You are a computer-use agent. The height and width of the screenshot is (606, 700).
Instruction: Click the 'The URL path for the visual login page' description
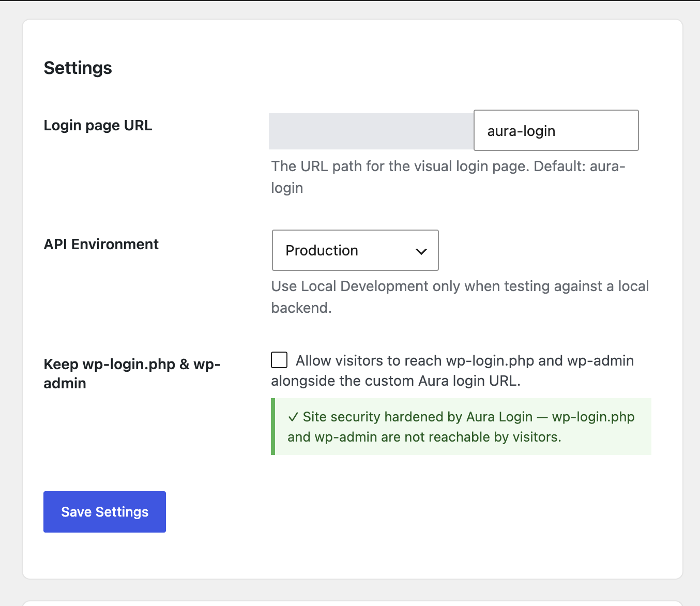point(448,177)
